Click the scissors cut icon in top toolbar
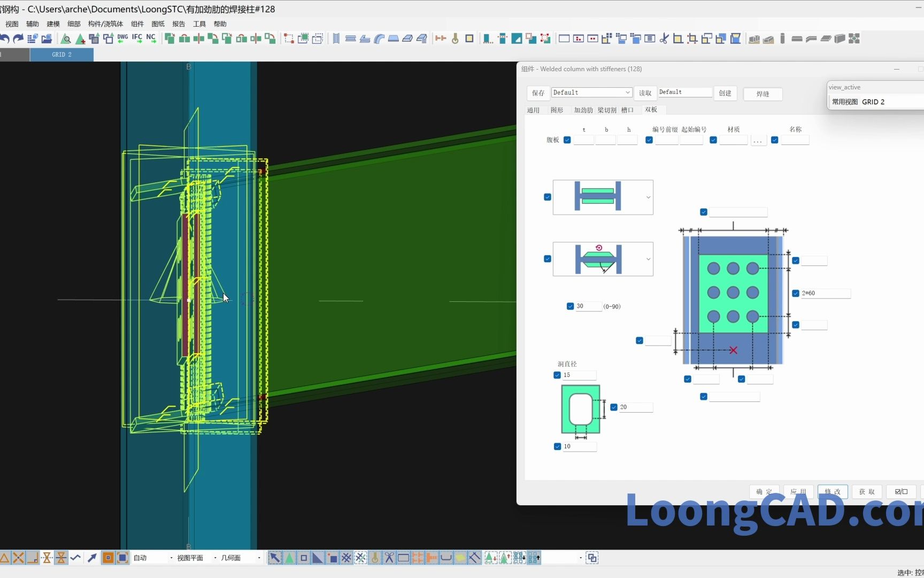Viewport: 924px width, 578px height. point(664,39)
